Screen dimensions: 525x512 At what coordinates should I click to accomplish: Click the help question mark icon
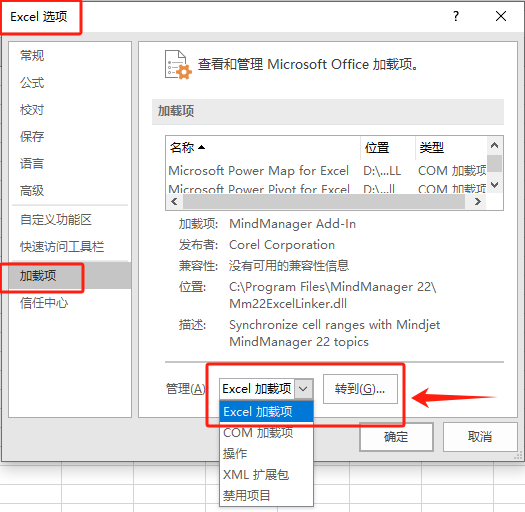456,16
